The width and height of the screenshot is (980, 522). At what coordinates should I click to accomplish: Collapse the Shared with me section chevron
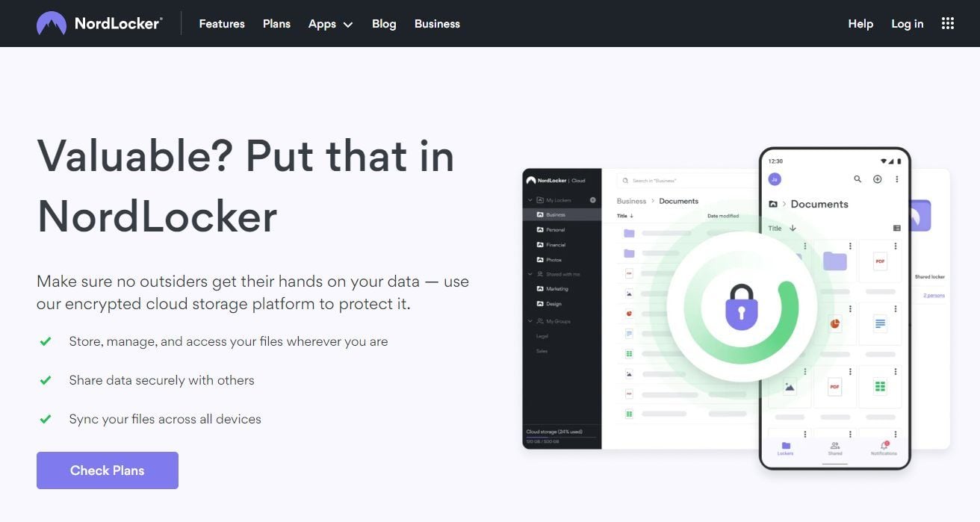click(530, 274)
